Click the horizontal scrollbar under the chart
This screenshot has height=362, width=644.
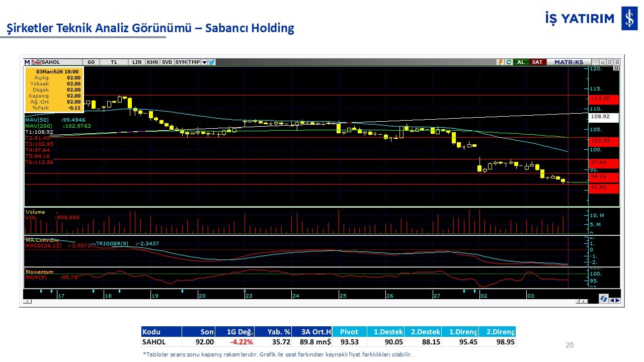point(302,301)
